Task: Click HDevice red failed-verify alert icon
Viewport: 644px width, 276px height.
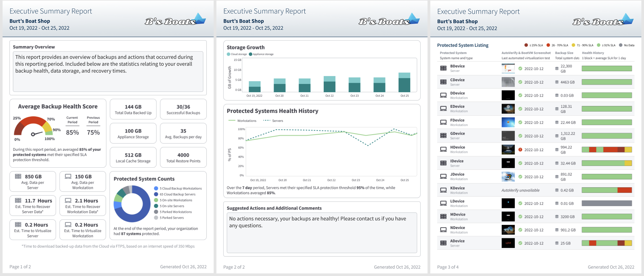Action: point(520,150)
